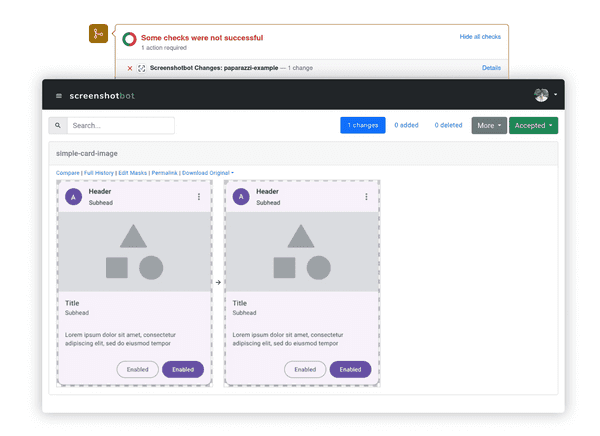Click the purple A avatar in left card
Screen dimensions: 600x436
coord(73,197)
